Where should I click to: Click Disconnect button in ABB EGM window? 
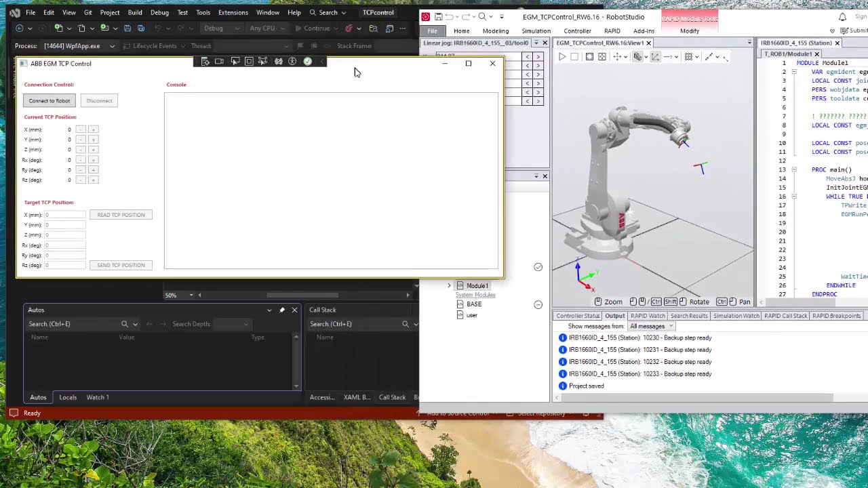tap(99, 100)
